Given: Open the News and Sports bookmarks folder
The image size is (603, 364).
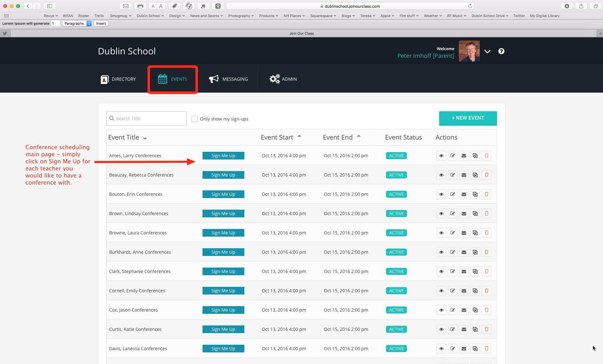Looking at the screenshot, I should pyautogui.click(x=206, y=16).
